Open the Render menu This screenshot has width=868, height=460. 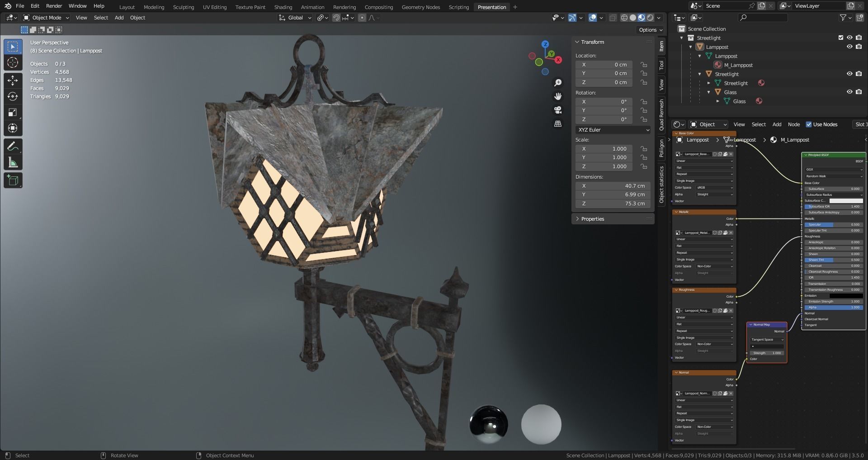(54, 6)
